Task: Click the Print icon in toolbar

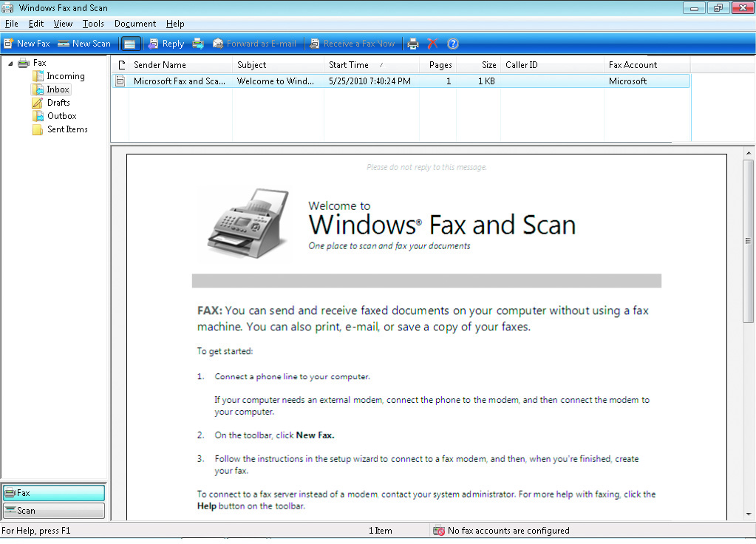Action: pos(413,44)
